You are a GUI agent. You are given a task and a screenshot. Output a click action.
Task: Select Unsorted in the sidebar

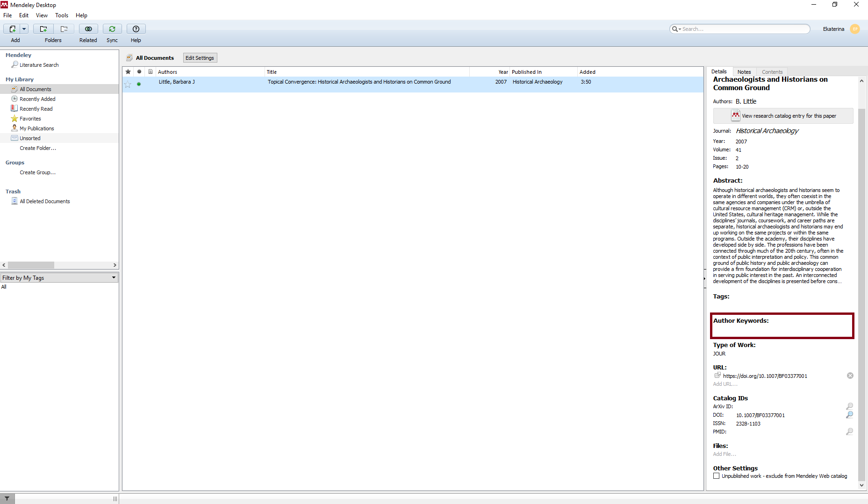click(x=30, y=138)
